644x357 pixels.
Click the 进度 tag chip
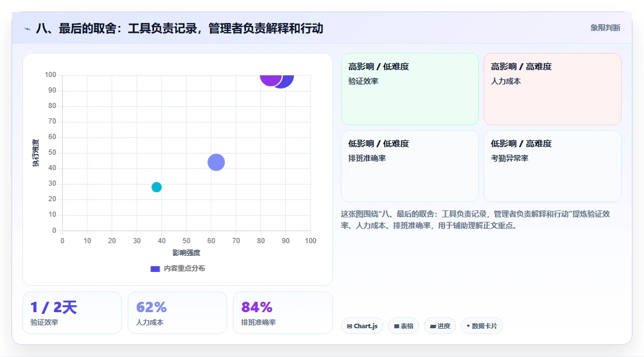(440, 326)
